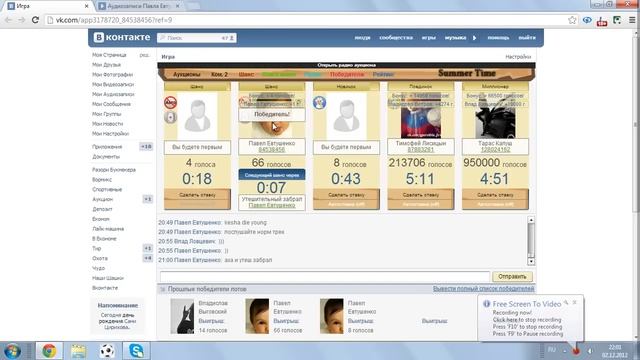Open Skype from the taskbar
The image size is (640, 360).
coord(136,351)
